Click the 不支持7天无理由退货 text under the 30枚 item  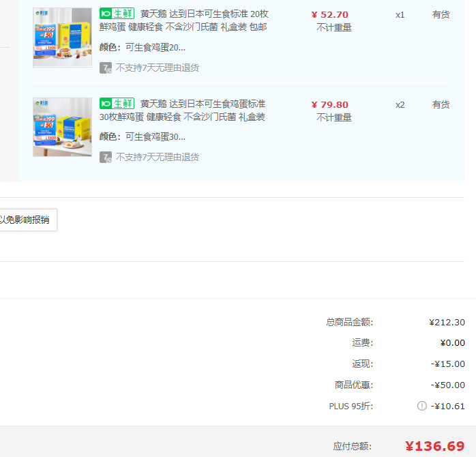(x=158, y=157)
